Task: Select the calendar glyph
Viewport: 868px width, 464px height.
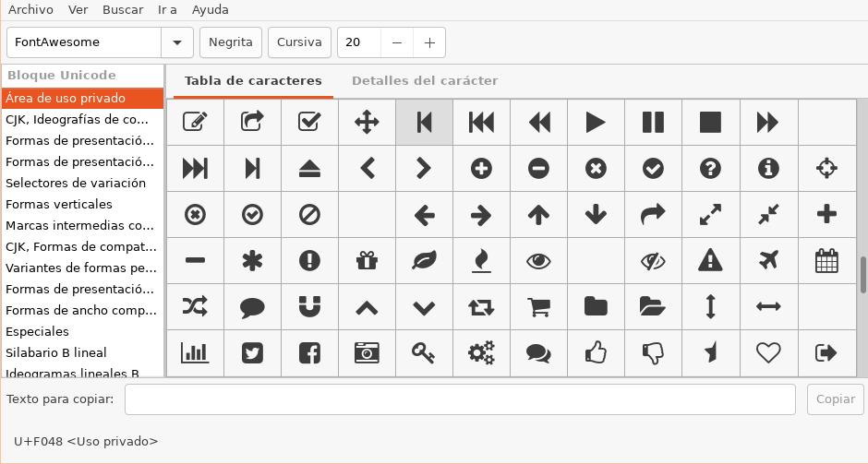Action: point(826,260)
